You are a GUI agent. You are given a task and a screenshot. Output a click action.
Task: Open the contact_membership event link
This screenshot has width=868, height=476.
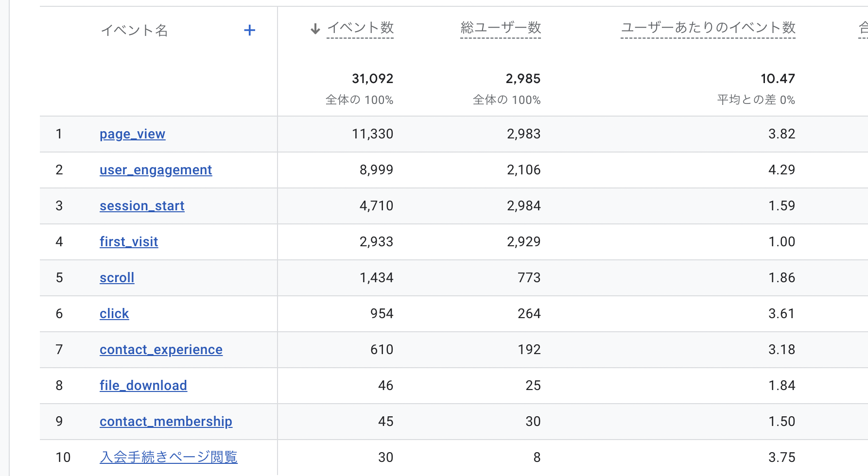point(166,422)
